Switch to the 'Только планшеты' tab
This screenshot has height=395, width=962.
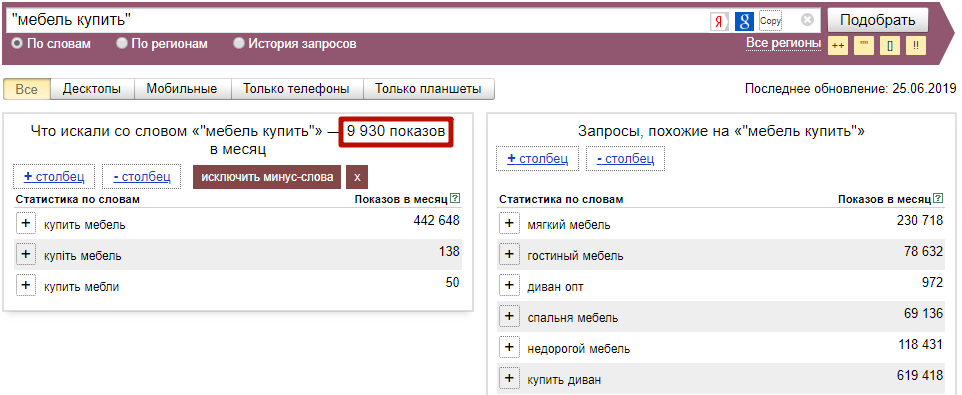428,89
